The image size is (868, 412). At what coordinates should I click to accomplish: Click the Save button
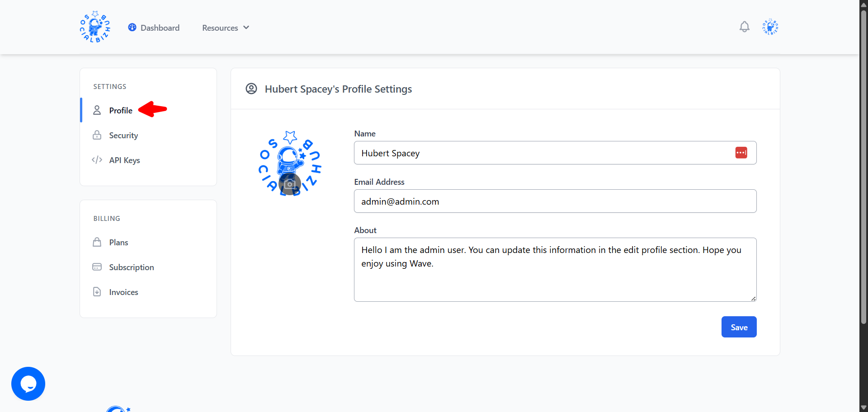[739, 327]
